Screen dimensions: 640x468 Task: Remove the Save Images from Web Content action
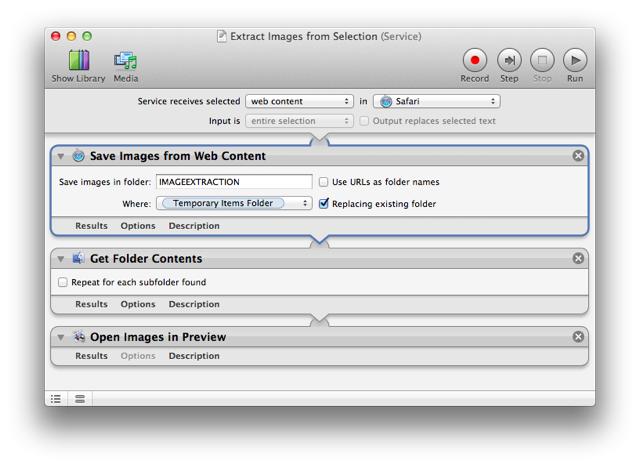(578, 155)
